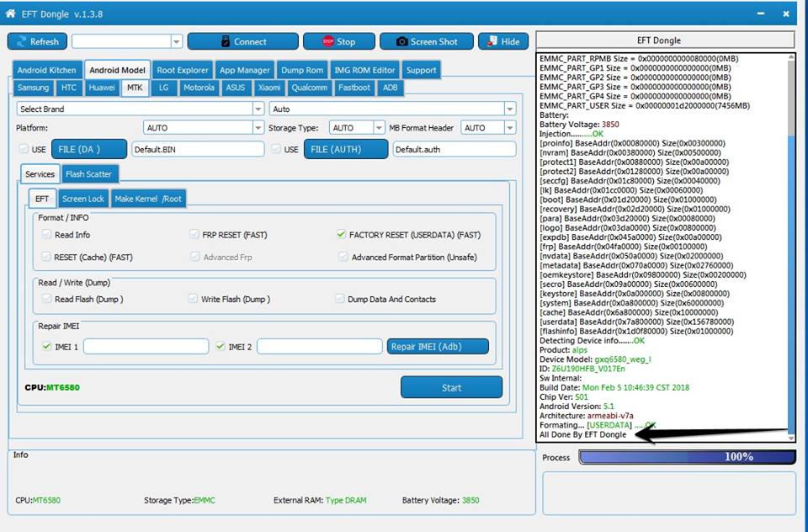Open the Storage Type dropdown

pos(379,128)
